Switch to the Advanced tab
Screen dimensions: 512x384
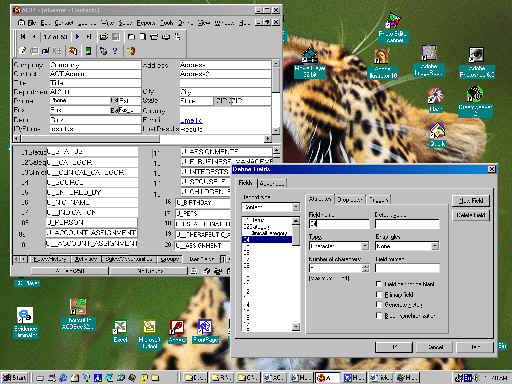tap(272, 183)
